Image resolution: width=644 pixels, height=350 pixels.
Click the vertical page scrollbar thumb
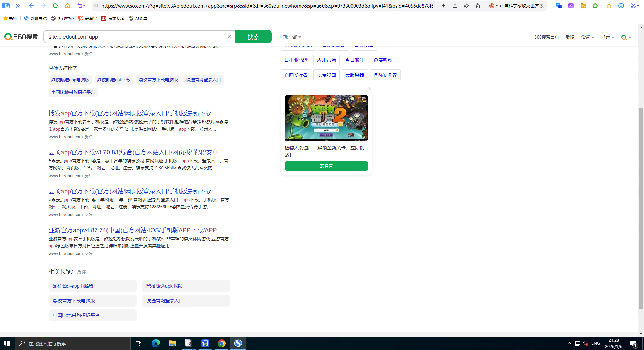coord(641,208)
